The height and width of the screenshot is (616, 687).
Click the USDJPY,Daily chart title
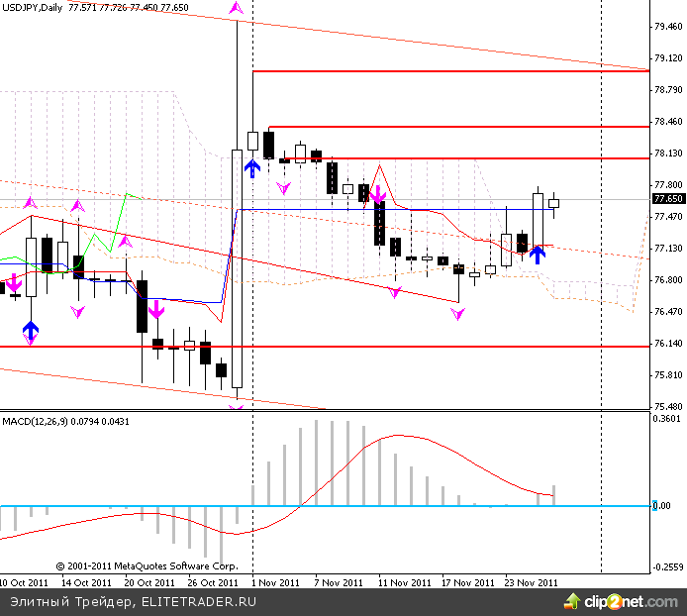pos(33,6)
